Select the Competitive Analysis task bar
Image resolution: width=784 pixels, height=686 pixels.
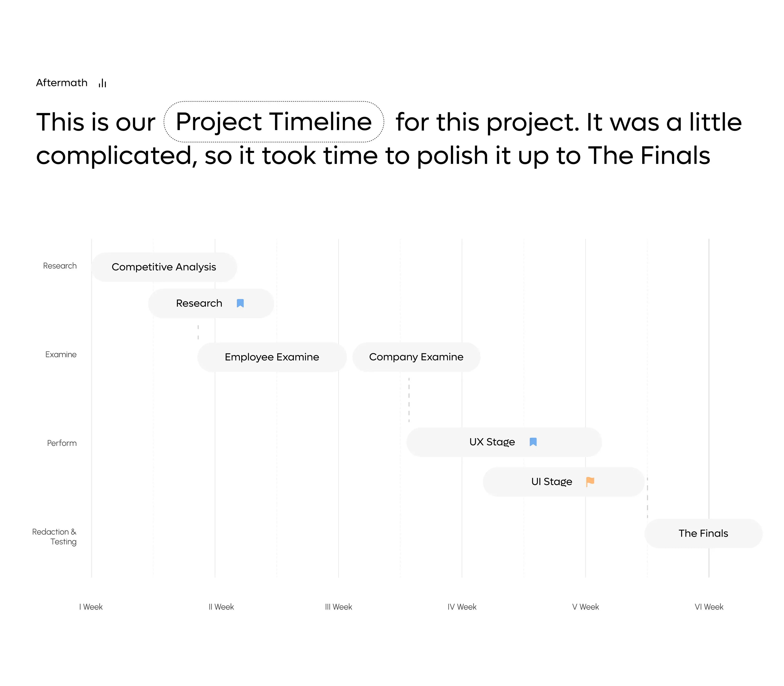[164, 267]
